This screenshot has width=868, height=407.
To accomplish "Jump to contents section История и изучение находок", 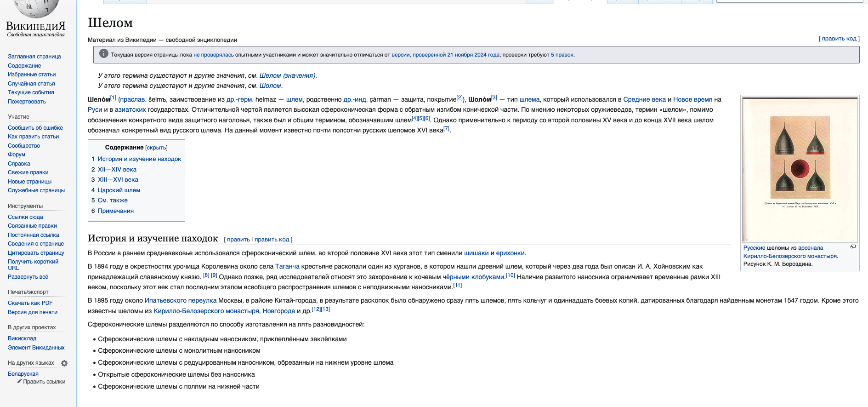I will [139, 159].
